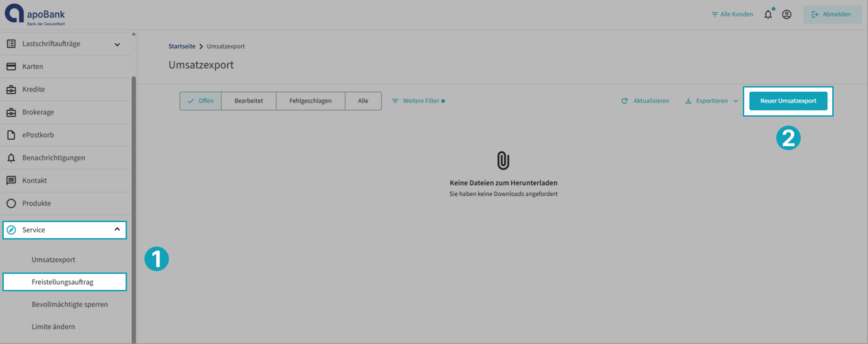
Task: Click the apoBank logo
Action: coord(35,15)
